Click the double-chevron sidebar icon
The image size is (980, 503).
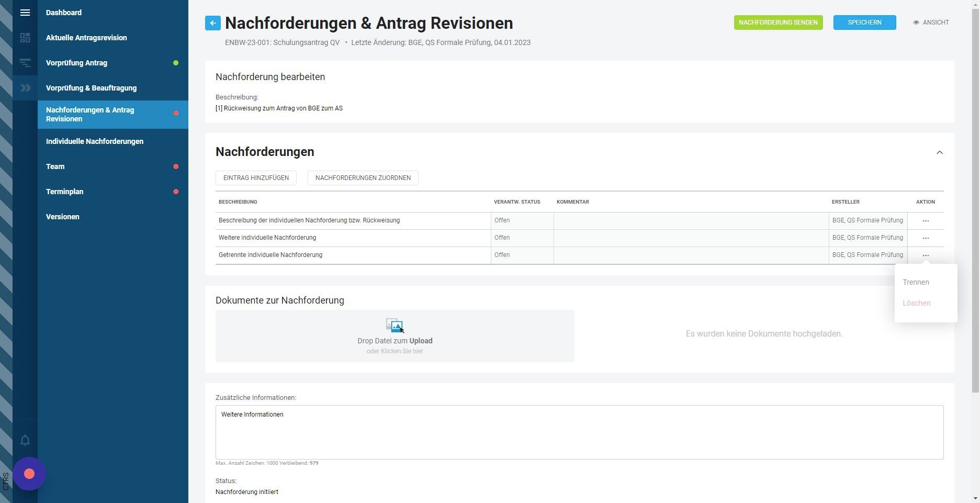click(25, 88)
